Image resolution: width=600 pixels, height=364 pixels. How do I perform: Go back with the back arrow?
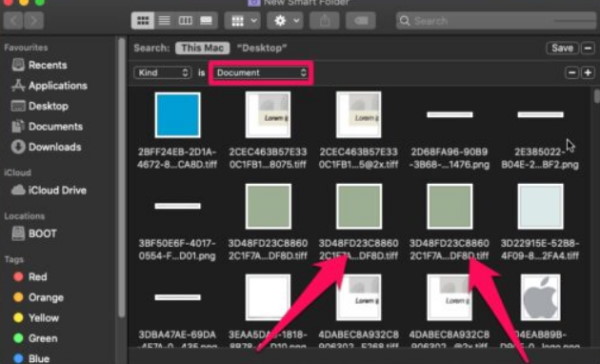(x=13, y=20)
